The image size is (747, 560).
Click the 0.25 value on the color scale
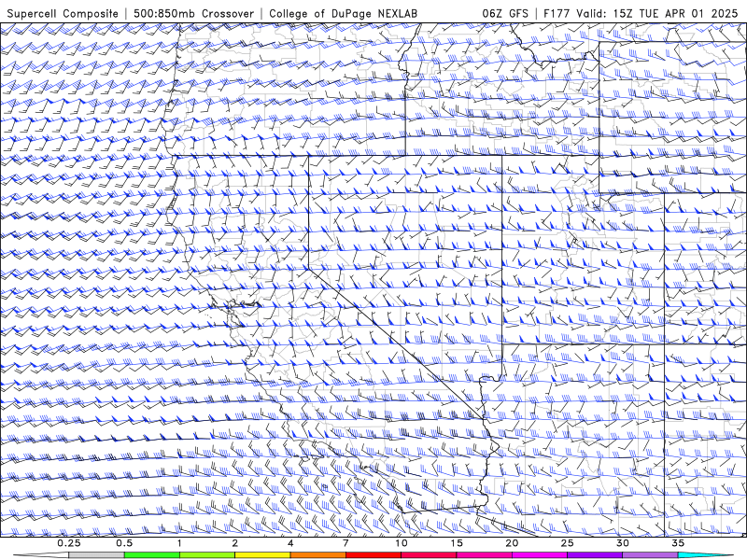click(69, 543)
